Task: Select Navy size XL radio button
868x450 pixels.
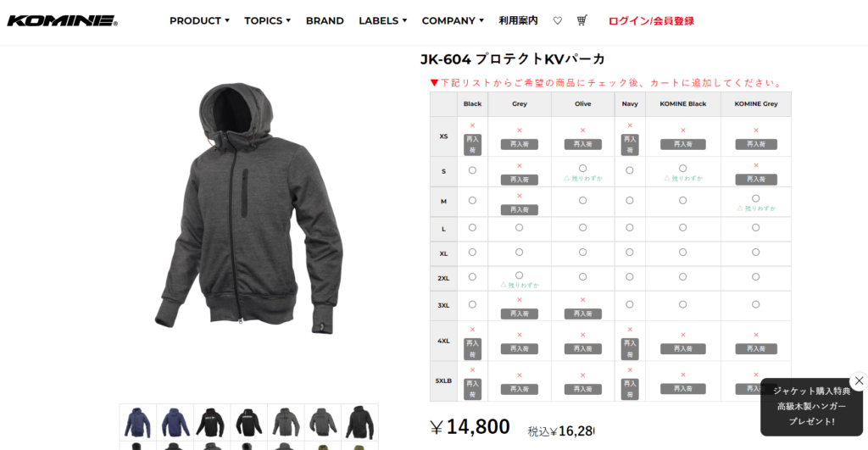Action: click(630, 252)
